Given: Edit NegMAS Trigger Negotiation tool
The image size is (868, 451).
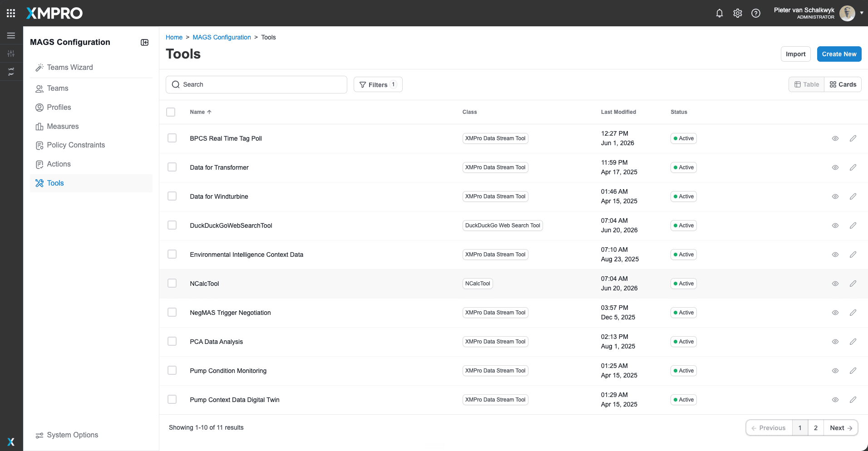Looking at the screenshot, I should [x=853, y=313].
